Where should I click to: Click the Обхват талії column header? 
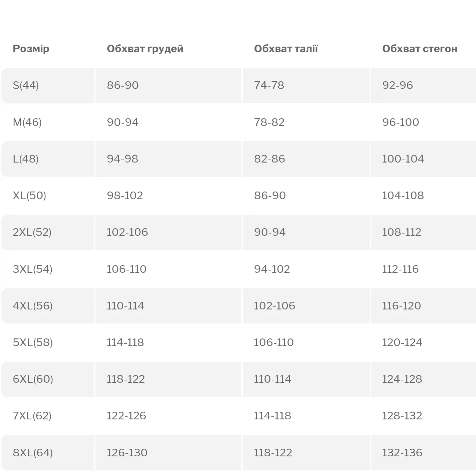[x=286, y=49]
